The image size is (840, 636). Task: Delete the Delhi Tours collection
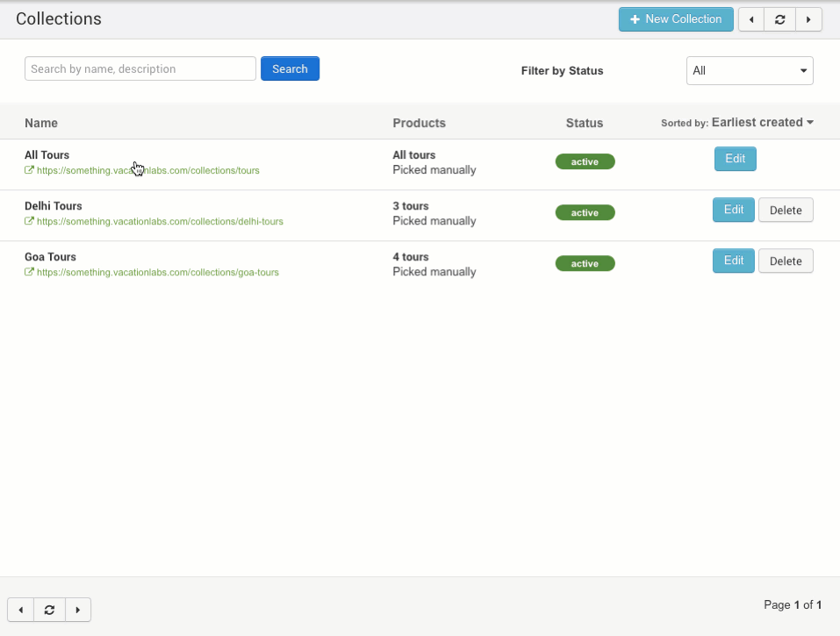tap(786, 211)
